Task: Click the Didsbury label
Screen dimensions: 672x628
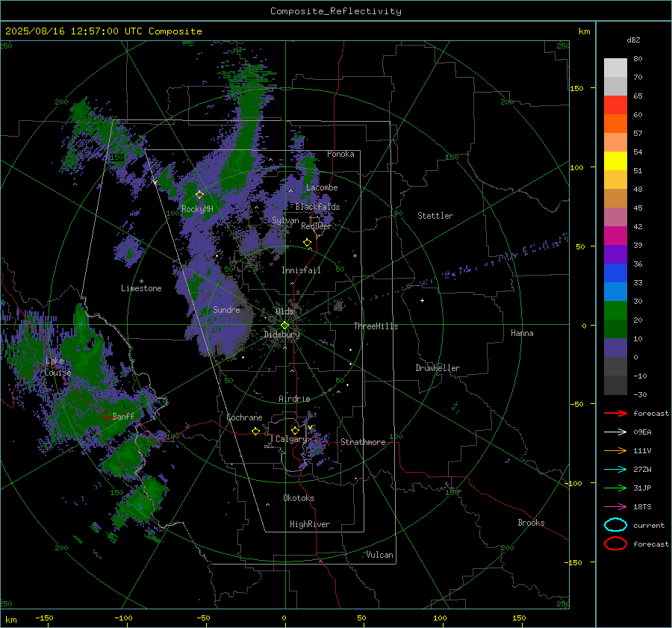Action: (x=281, y=335)
